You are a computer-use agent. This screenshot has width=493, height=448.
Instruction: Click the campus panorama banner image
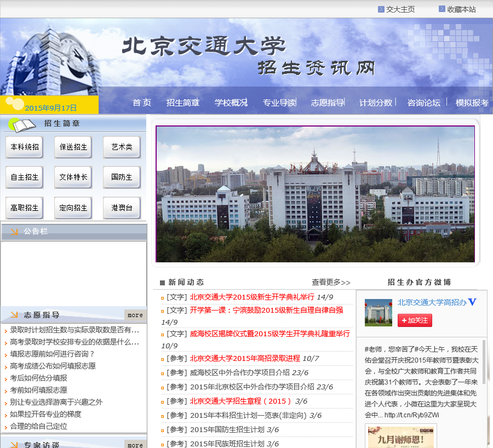tap(316, 194)
